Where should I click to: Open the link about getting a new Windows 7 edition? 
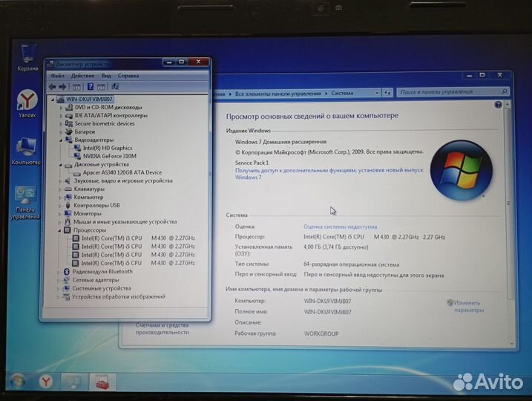329,174
